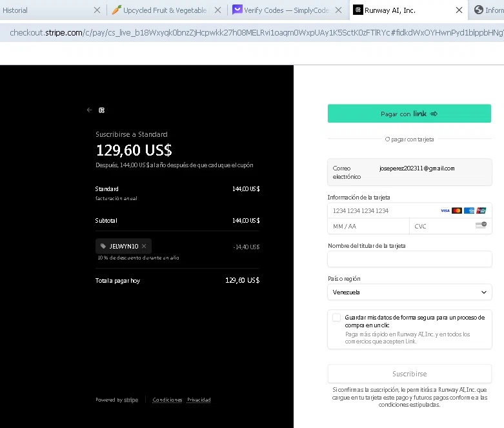This screenshot has height=428, width=504.
Task: Open the Privacidad link
Action: coord(199,400)
